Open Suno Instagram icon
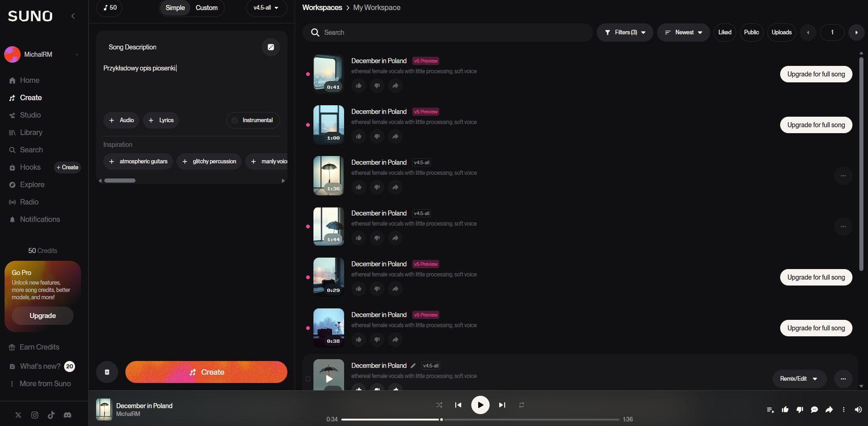The width and height of the screenshot is (868, 426). [35, 415]
